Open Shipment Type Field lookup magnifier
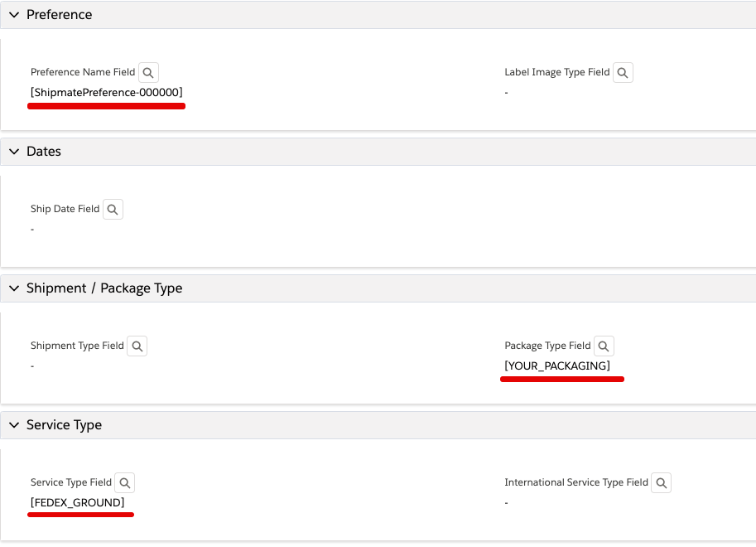Image resolution: width=756 pixels, height=547 pixels. (x=137, y=346)
